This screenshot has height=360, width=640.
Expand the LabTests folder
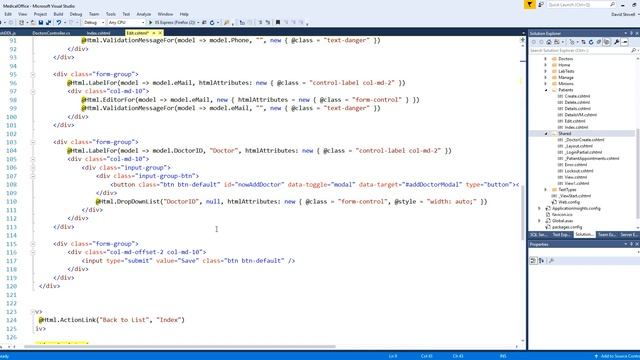pyautogui.click(x=546, y=71)
